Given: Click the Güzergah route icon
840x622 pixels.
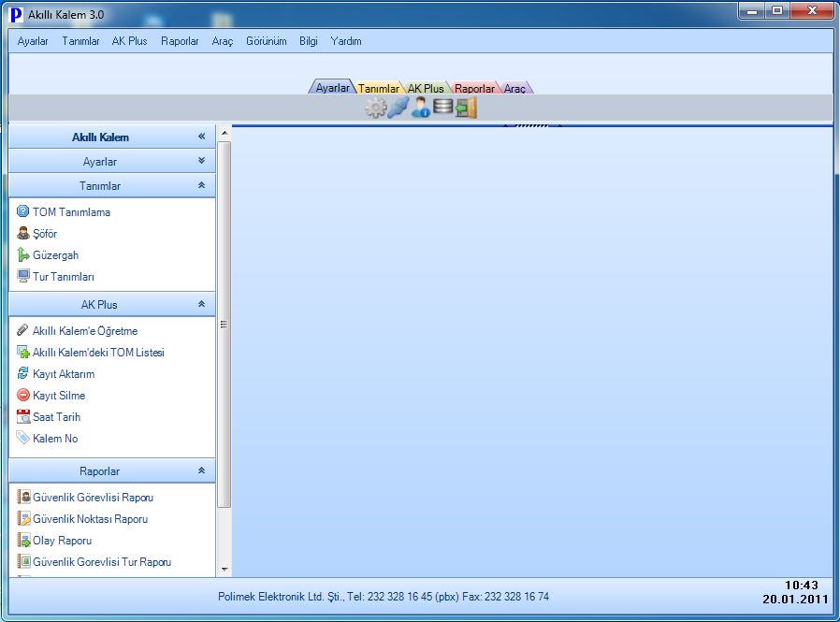Looking at the screenshot, I should pos(23,254).
